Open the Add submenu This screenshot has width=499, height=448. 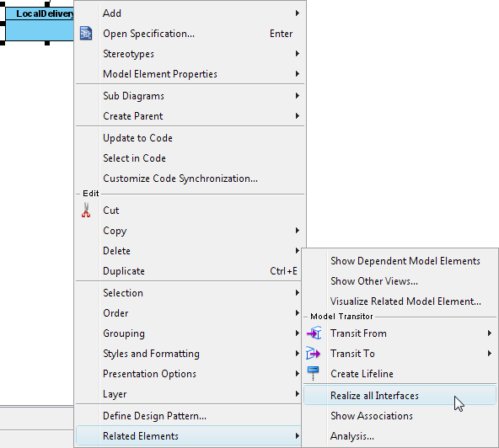190,13
